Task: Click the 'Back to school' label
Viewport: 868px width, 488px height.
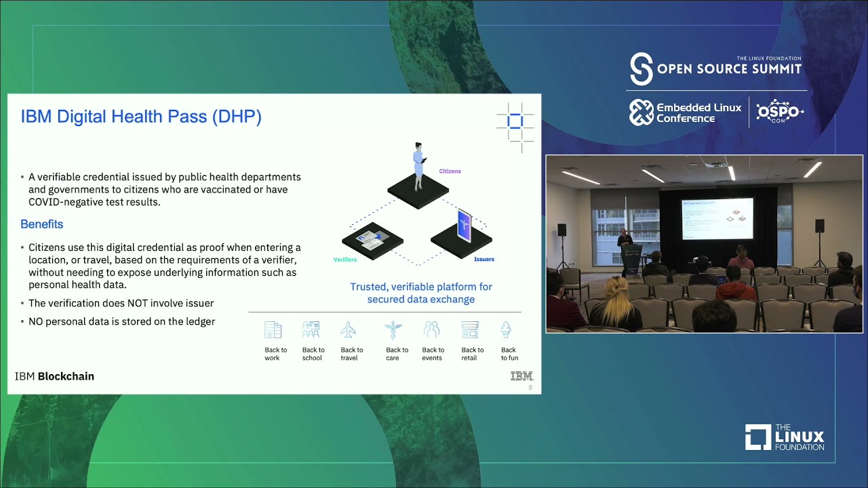Action: click(313, 354)
